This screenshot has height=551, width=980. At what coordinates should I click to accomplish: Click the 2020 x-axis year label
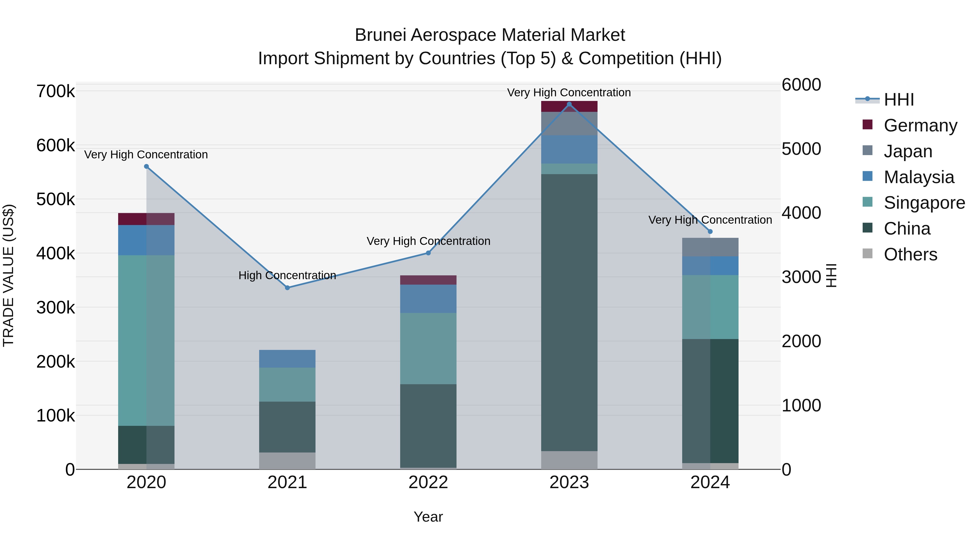(x=146, y=482)
